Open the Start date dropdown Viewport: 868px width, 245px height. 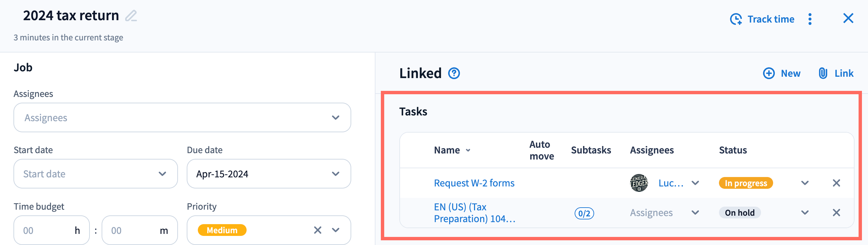(x=95, y=174)
